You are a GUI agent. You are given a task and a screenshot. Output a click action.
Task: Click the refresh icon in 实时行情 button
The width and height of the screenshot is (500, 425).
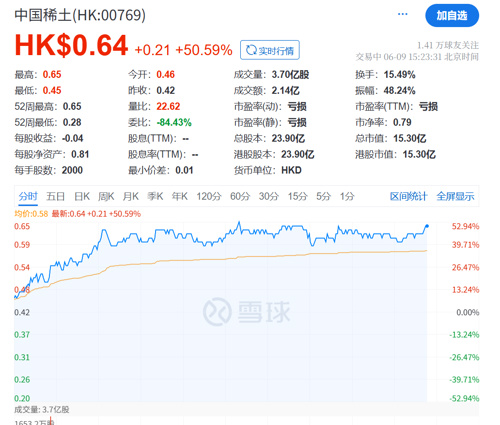[x=251, y=50]
